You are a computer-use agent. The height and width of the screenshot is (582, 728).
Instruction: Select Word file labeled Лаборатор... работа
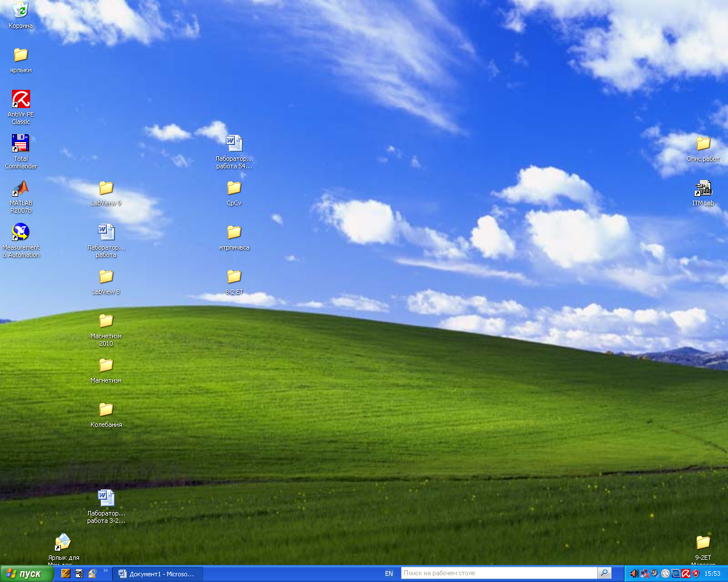point(106,240)
